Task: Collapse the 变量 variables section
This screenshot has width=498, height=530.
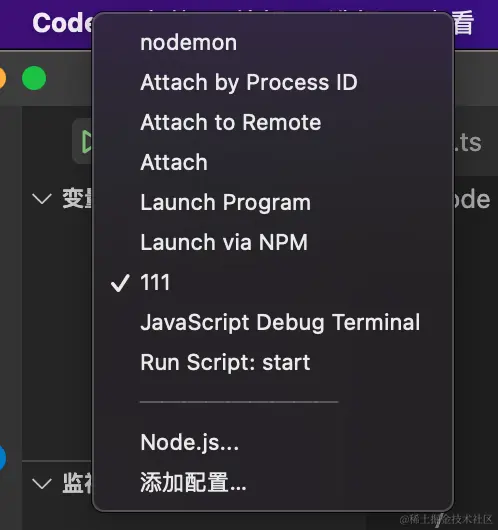Action: click(x=42, y=199)
